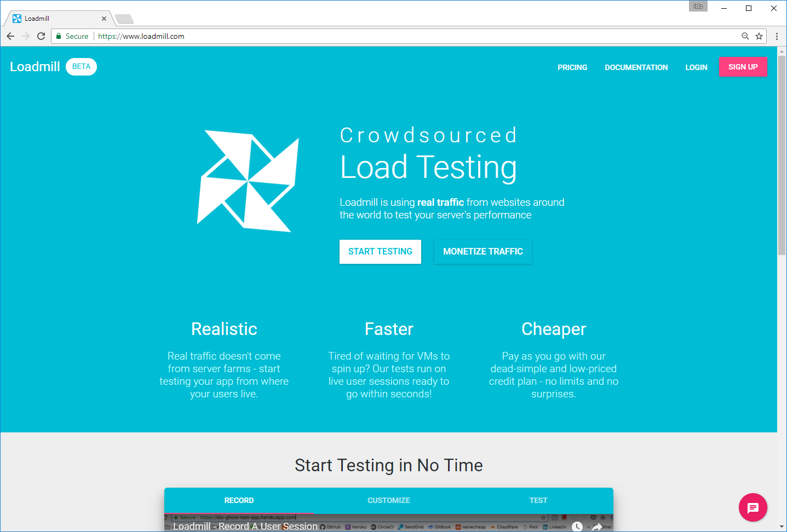Click the pink Sign Up button
The width and height of the screenshot is (787, 532).
743,67
